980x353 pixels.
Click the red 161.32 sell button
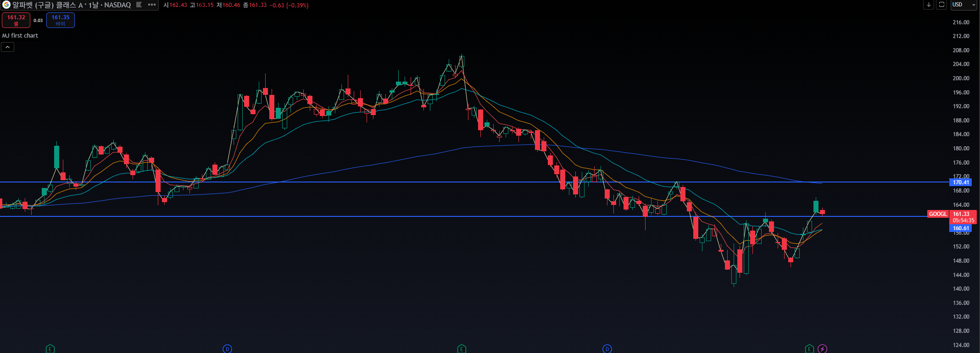point(16,20)
